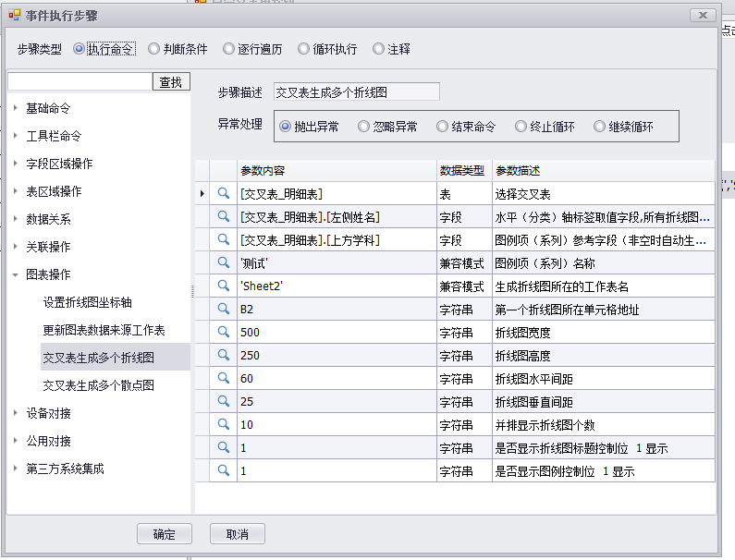Click magnifier icon beside the 250 value
Image resolution: width=735 pixels, height=560 pixels.
coord(223,355)
